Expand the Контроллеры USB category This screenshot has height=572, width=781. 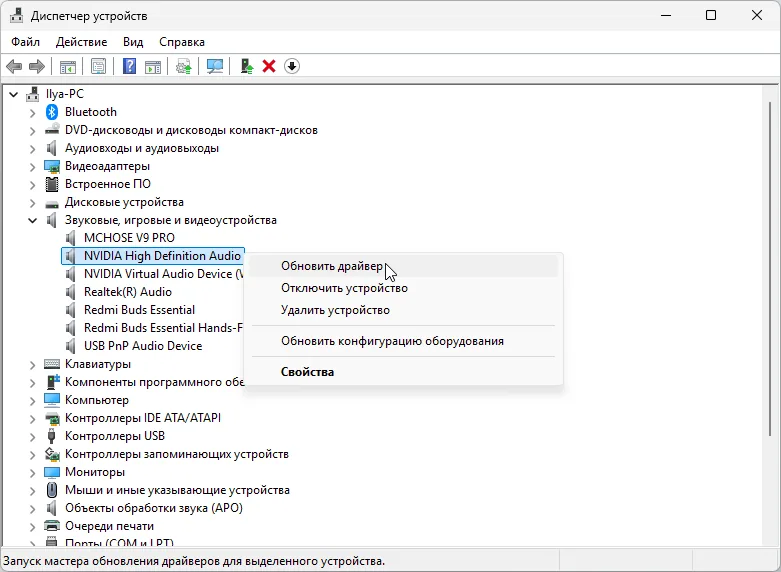33,436
